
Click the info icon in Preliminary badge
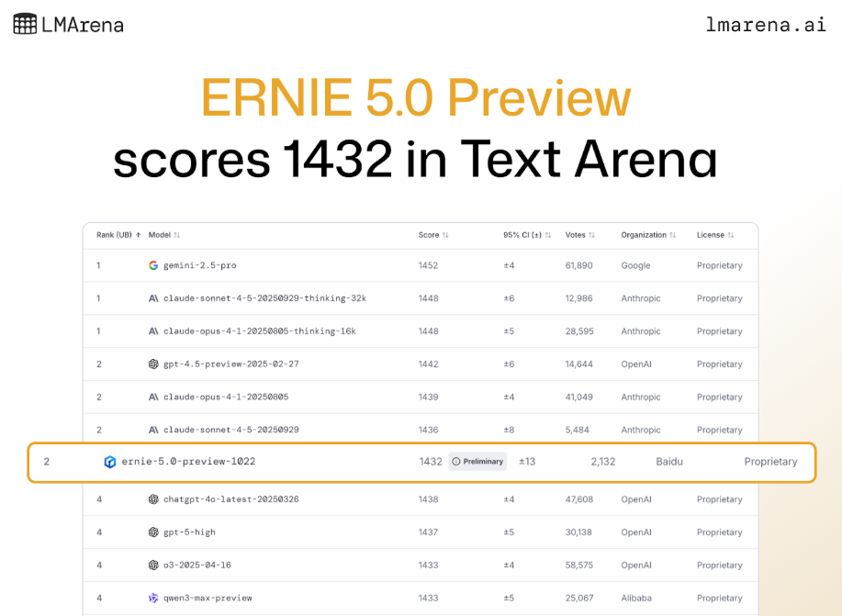(456, 462)
